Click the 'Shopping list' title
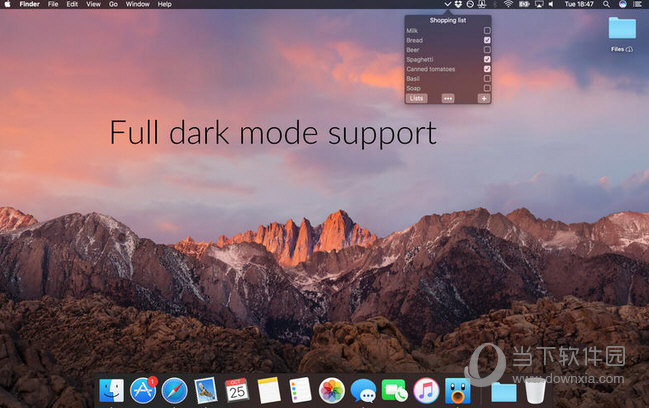This screenshot has width=649, height=408. pyautogui.click(x=448, y=20)
